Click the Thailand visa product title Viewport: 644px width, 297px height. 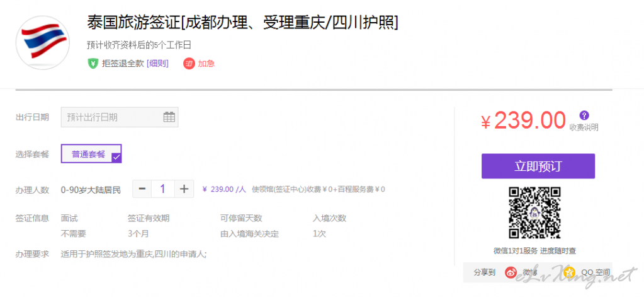pyautogui.click(x=242, y=22)
